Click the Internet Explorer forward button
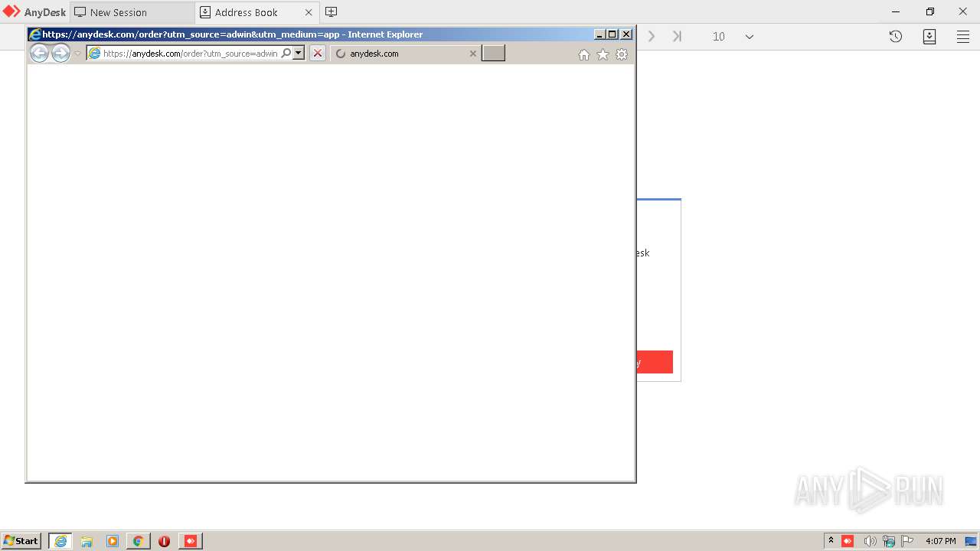Screen dimensions: 980x551 point(60,53)
